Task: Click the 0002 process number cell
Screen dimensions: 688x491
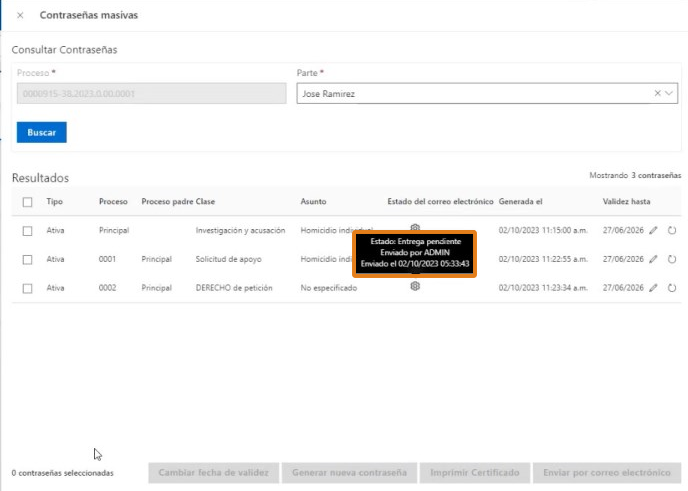Action: [x=108, y=288]
